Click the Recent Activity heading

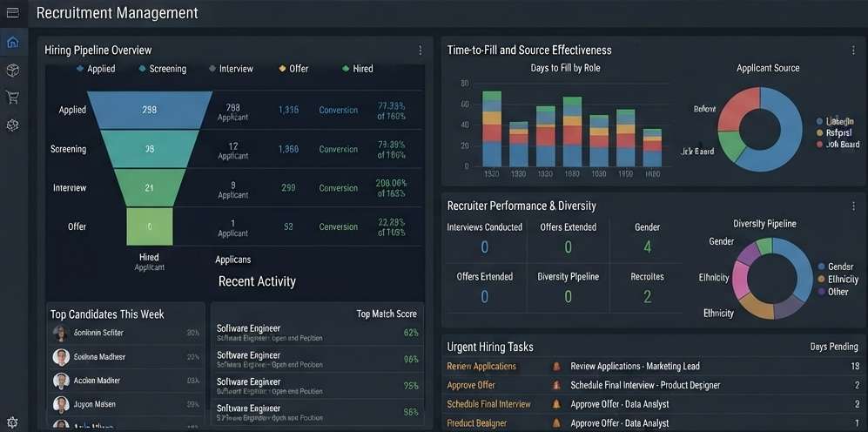(257, 281)
